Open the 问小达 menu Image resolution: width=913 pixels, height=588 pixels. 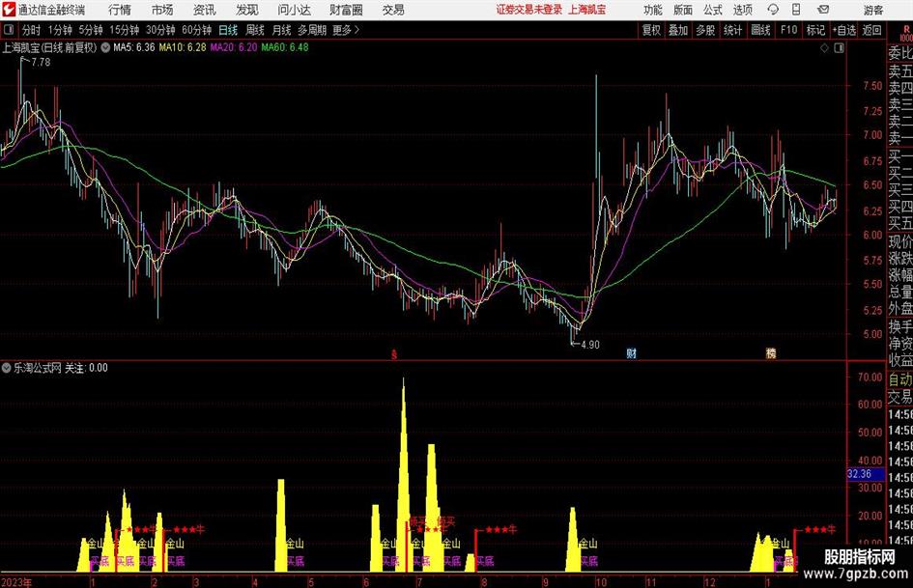pos(294,10)
